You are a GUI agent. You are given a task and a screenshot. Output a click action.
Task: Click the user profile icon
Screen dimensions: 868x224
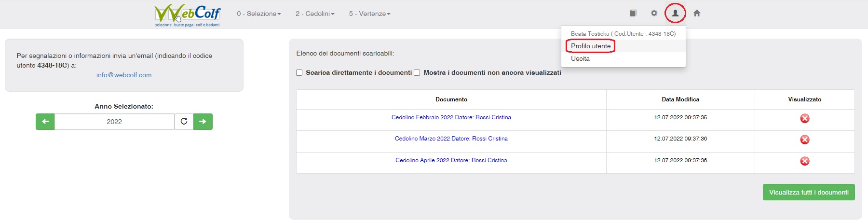click(675, 14)
